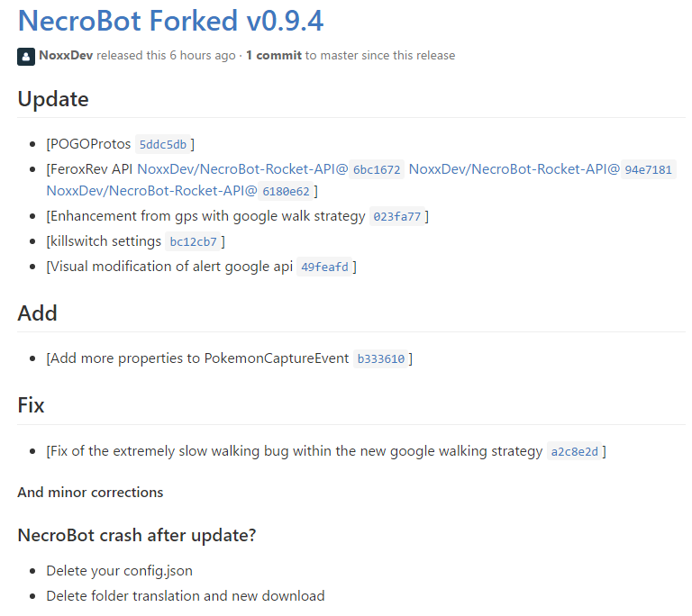Open NecroBot-Rocket-API commit 94e7181
The image size is (692, 616).
click(x=649, y=169)
